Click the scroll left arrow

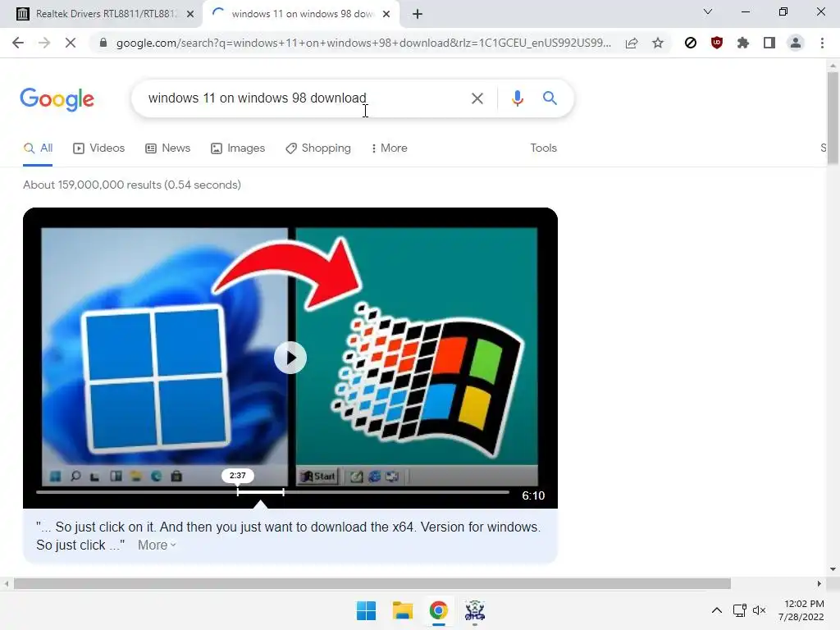tap(7, 583)
